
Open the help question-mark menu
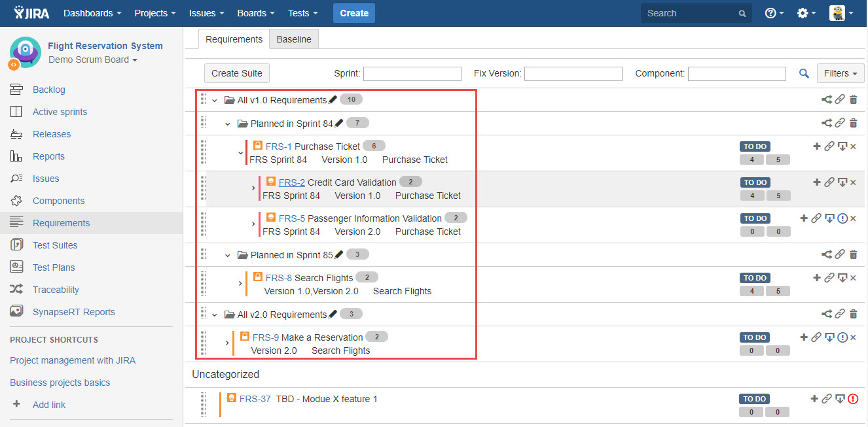click(774, 13)
